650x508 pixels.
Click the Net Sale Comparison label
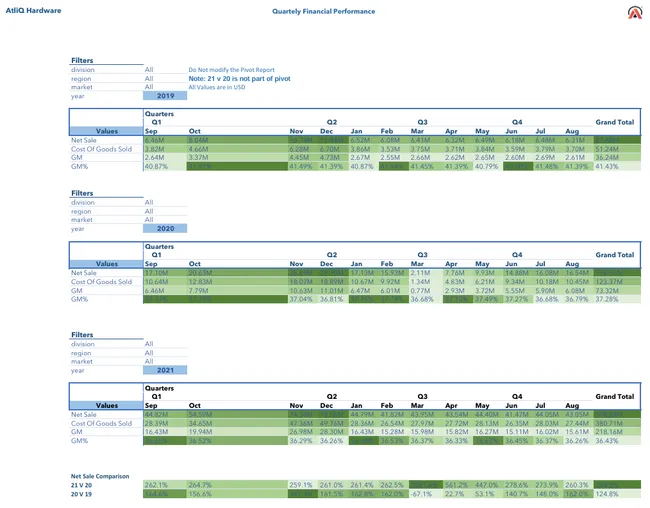coord(100,476)
